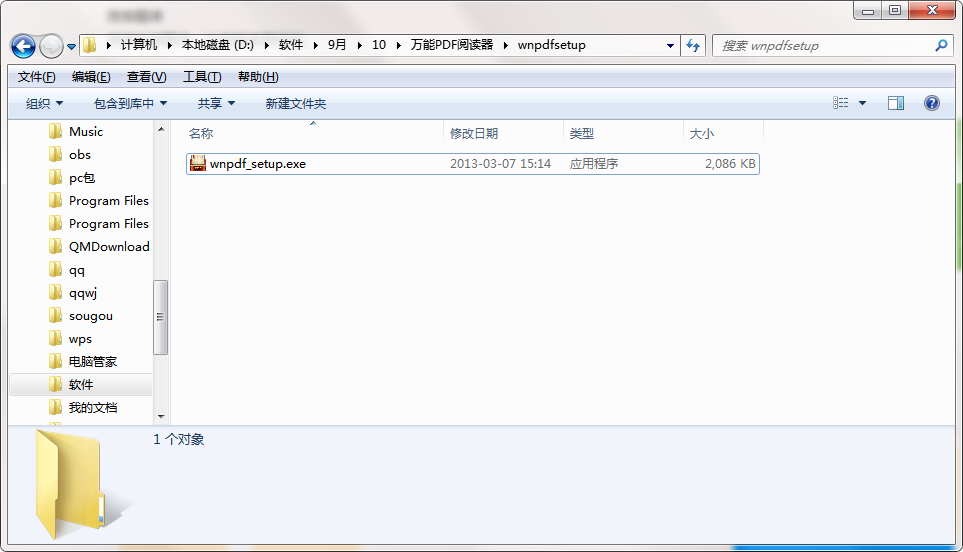Click the navigation pane scrollbar thumb
The height and width of the screenshot is (552, 963).
160,317
